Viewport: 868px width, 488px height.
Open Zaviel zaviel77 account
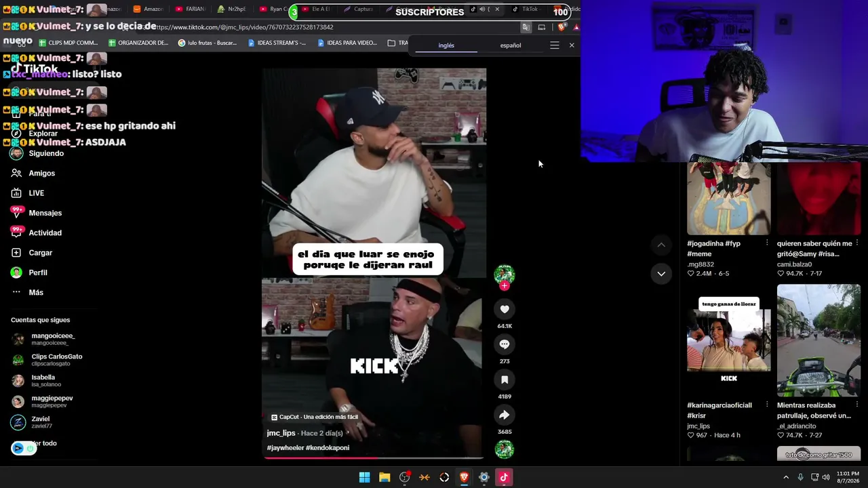(32, 422)
